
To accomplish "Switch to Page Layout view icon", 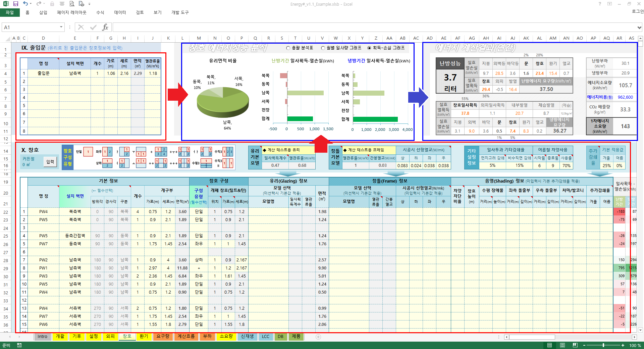I will point(562,345).
